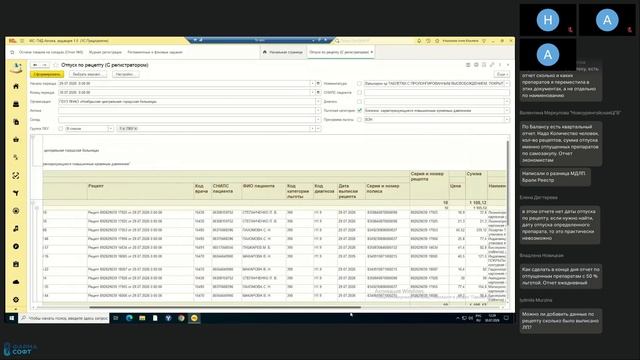Open calendar picker for Начало периода
The image size is (640, 360).
click(318, 83)
